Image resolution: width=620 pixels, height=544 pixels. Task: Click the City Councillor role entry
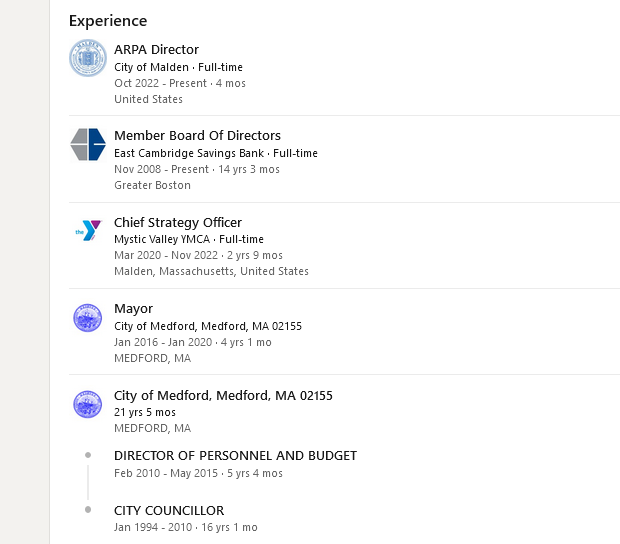tap(169, 511)
